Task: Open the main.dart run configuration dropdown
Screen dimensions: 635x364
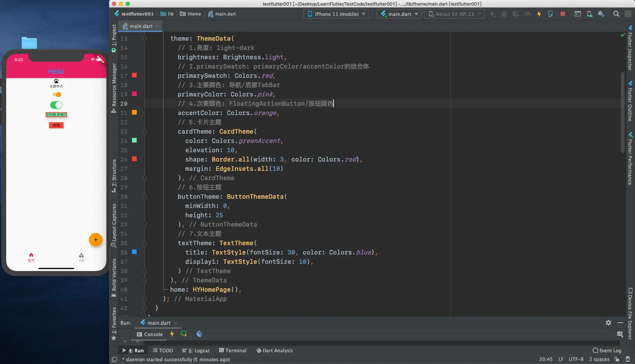Action: 399,14
